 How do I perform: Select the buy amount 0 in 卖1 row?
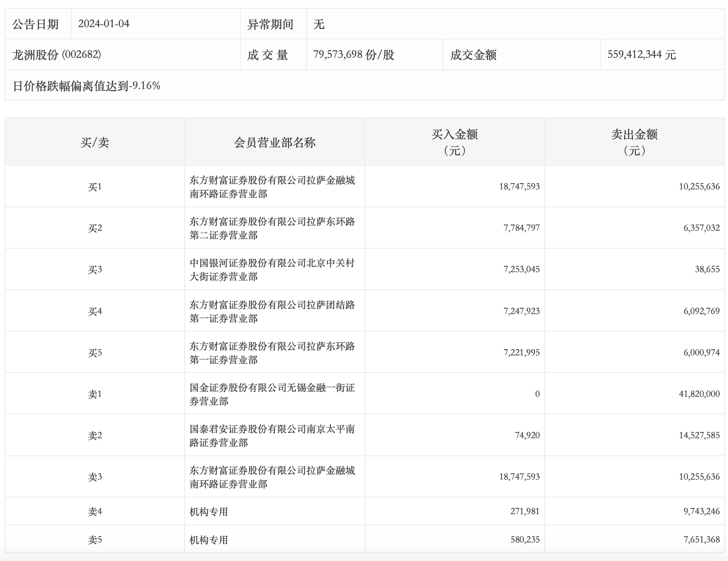pyautogui.click(x=537, y=394)
